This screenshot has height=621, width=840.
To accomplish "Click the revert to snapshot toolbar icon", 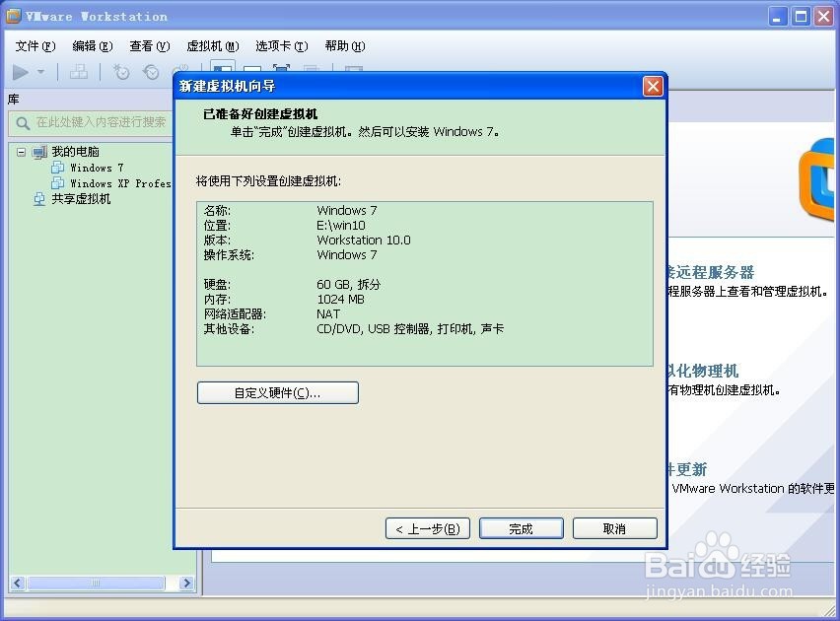I will pos(151,72).
